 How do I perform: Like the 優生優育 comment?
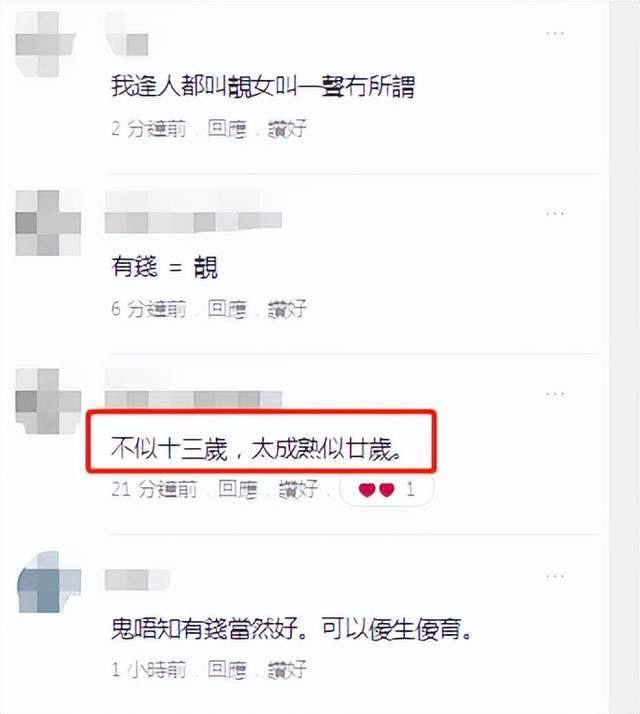(287, 670)
